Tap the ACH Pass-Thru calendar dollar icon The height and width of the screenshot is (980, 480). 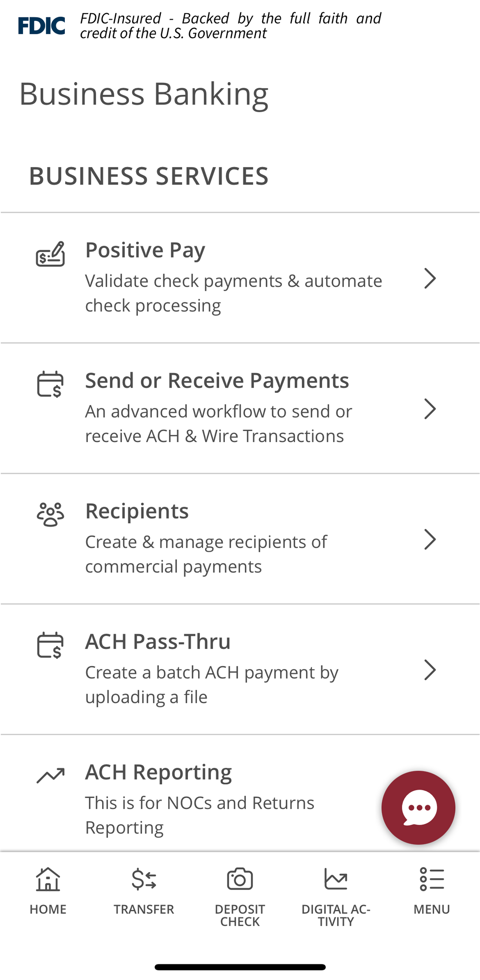pyautogui.click(x=50, y=645)
